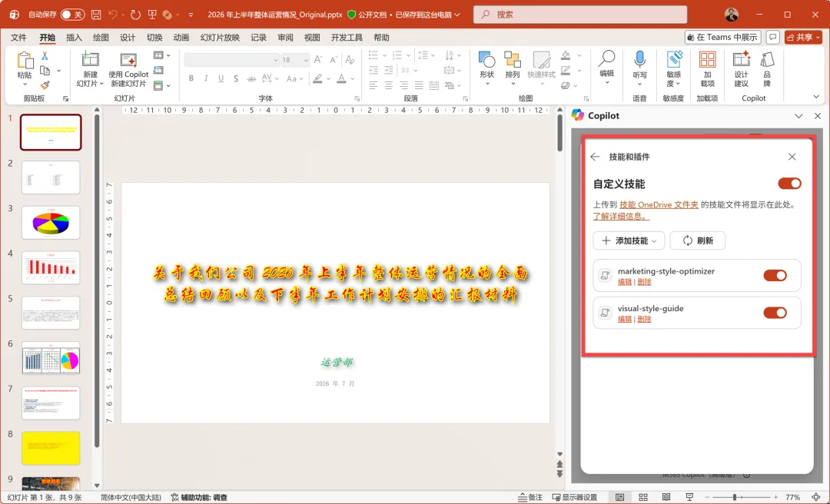Open the Paste options dropdown arrow
Image resolution: width=830 pixels, height=504 pixels.
(x=25, y=84)
